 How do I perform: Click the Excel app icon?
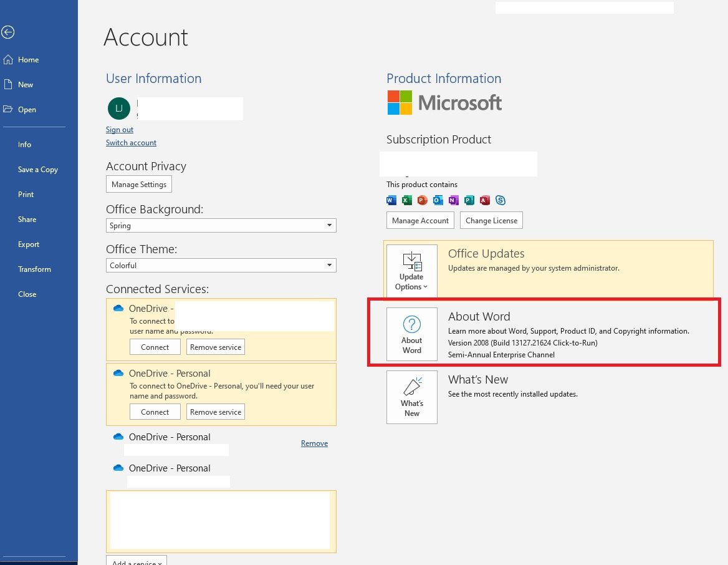point(407,200)
